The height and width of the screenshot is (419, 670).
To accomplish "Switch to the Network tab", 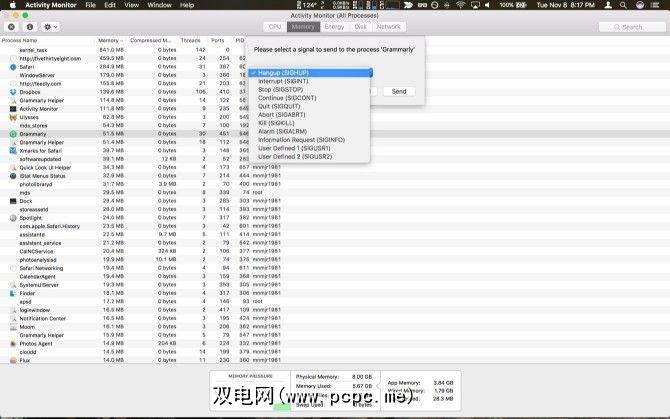I will pos(388,27).
